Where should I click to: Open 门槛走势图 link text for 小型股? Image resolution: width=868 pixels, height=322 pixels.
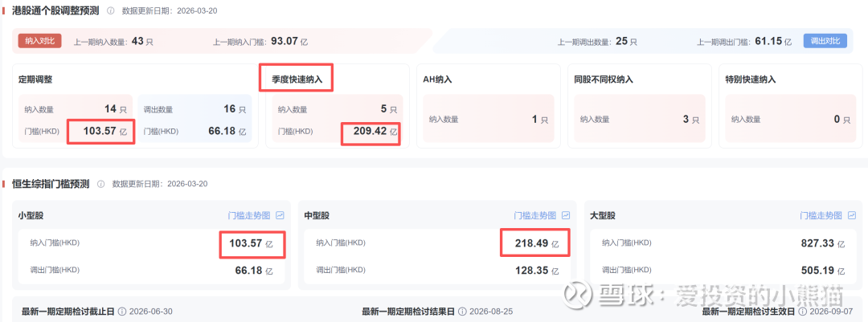click(250, 216)
